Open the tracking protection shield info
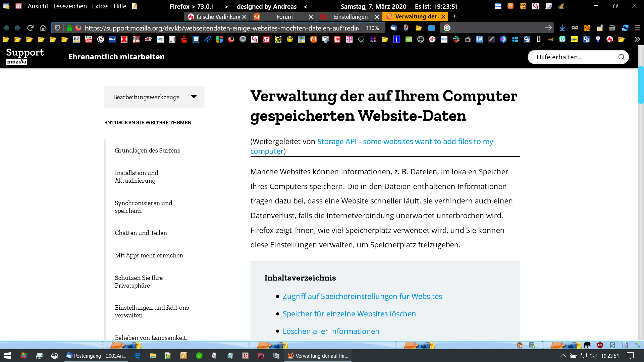Viewport: 644px width, 362px height. (57, 28)
